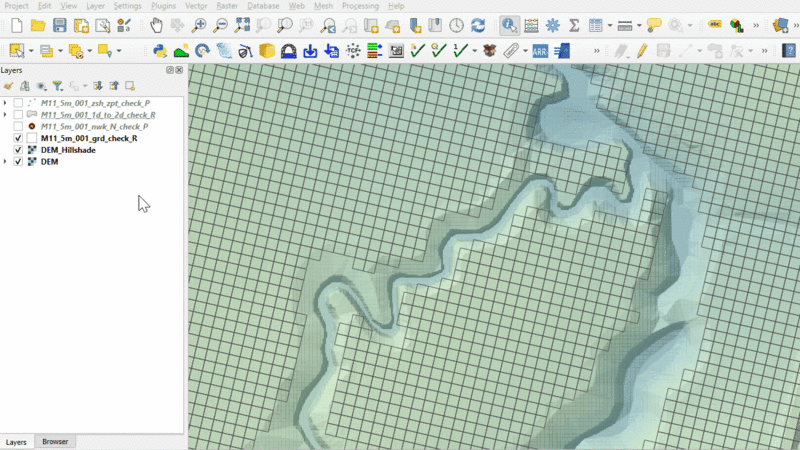Switch to the Browser tab

[x=55, y=441]
